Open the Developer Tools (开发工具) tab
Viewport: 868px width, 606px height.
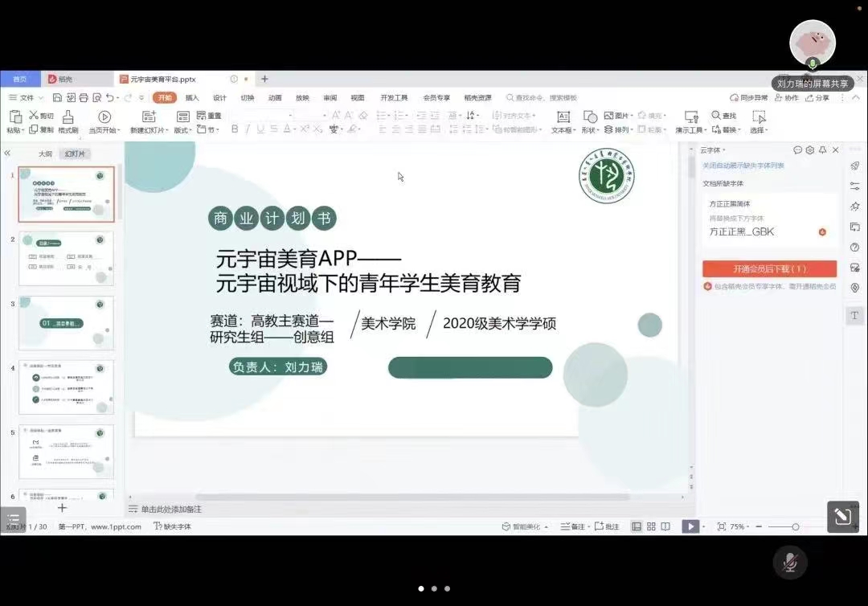pyautogui.click(x=394, y=98)
